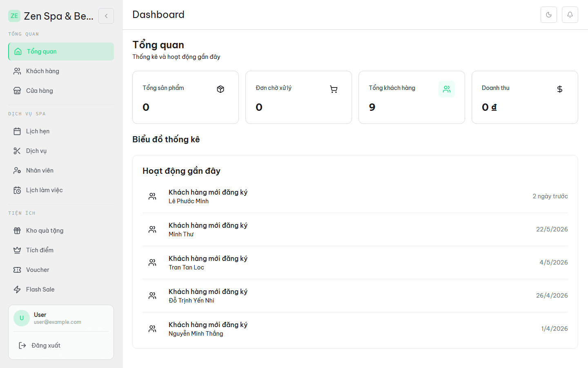Viewport: 588px width, 368px height.
Task: Click the Zen Spa & Be... brand name
Action: [x=59, y=16]
